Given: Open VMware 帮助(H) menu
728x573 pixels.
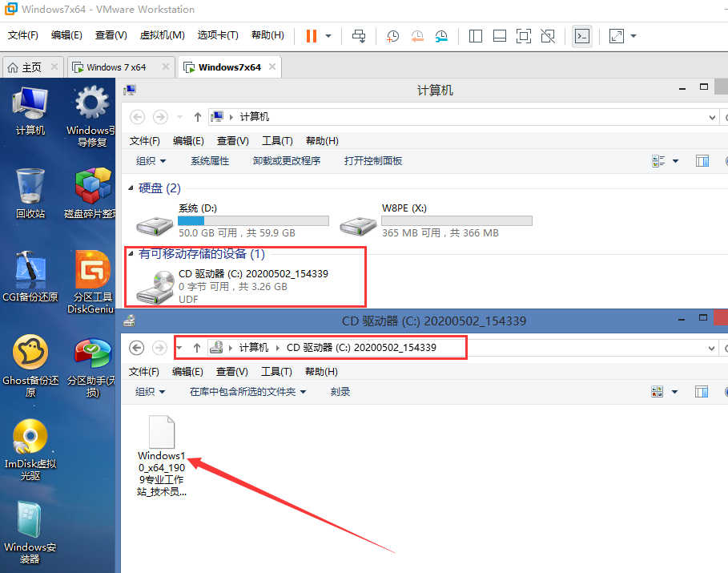Looking at the screenshot, I should click(x=267, y=35).
